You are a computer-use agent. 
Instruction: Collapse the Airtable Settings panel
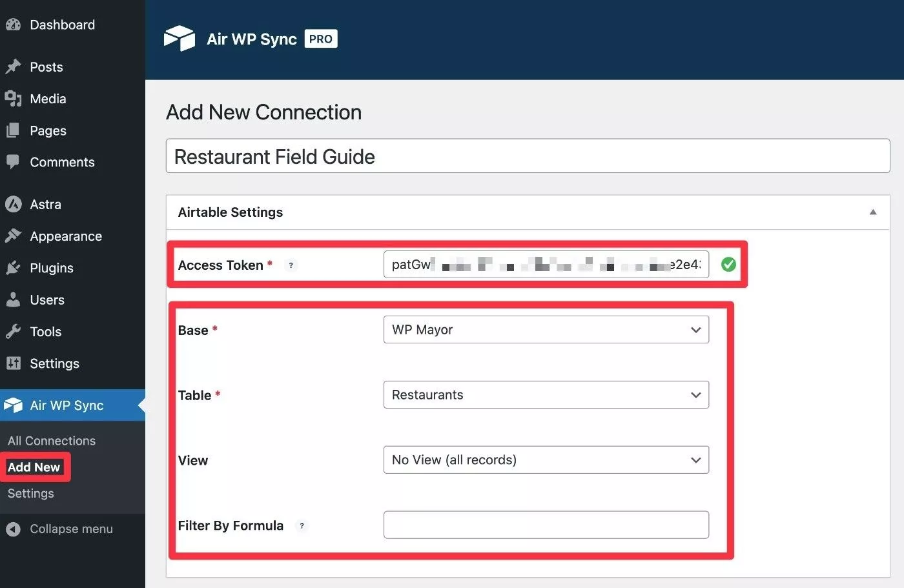[x=873, y=212]
